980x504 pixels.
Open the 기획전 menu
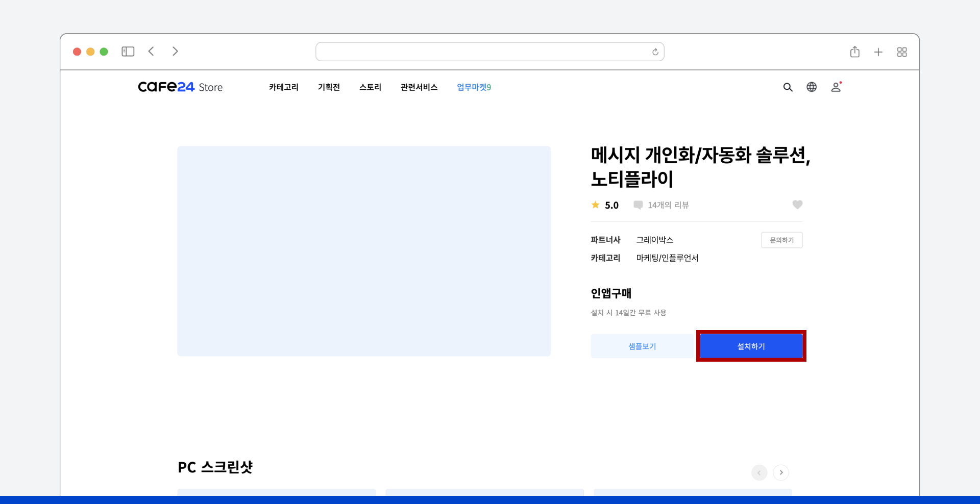click(329, 87)
